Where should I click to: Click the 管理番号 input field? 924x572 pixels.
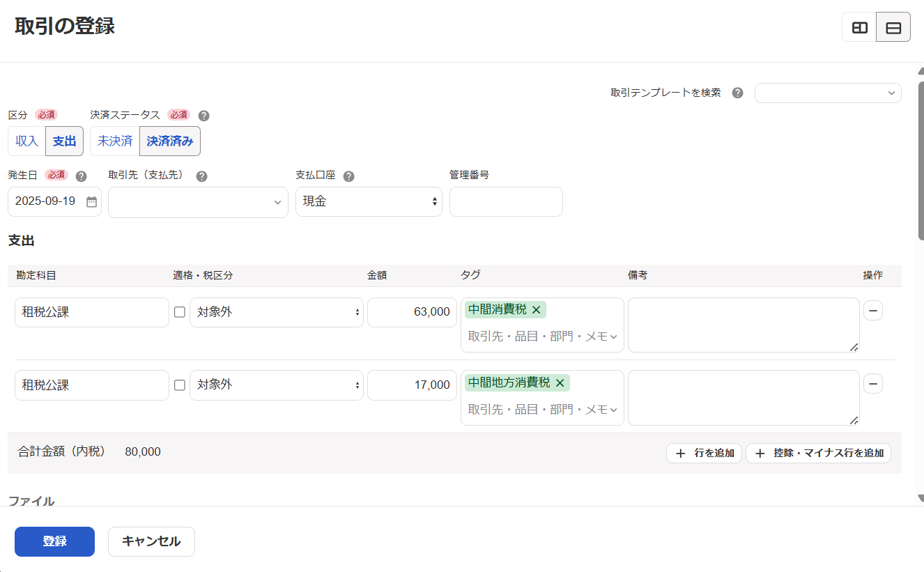[506, 201]
